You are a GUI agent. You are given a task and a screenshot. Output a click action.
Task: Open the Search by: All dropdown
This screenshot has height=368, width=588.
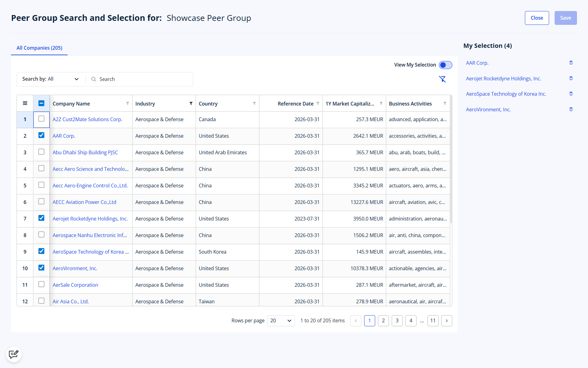[51, 79]
